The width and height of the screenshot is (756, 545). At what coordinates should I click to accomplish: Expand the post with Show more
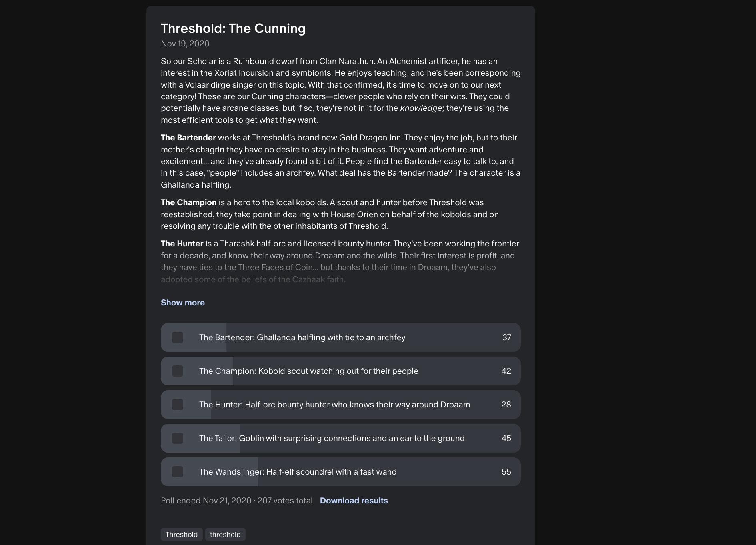pyautogui.click(x=183, y=303)
